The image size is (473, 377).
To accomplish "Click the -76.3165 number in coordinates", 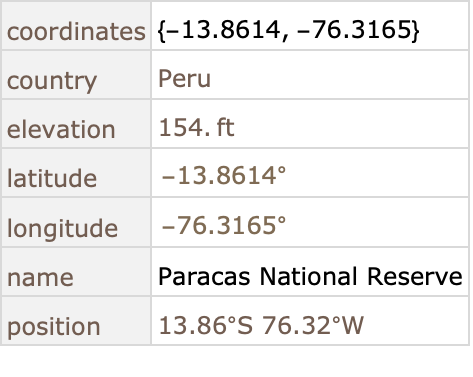I will tap(353, 30).
